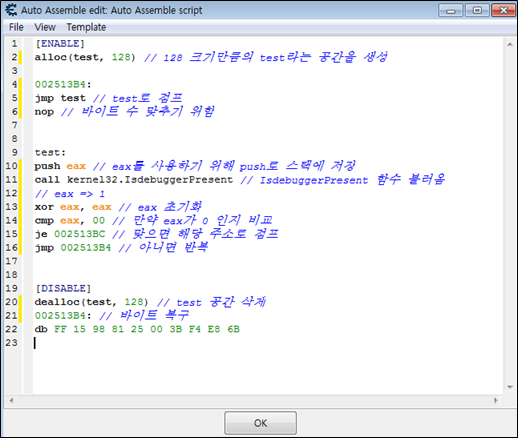Click the nop instruction on line 6
The height and width of the screenshot is (438, 518).
pyautogui.click(x=44, y=112)
